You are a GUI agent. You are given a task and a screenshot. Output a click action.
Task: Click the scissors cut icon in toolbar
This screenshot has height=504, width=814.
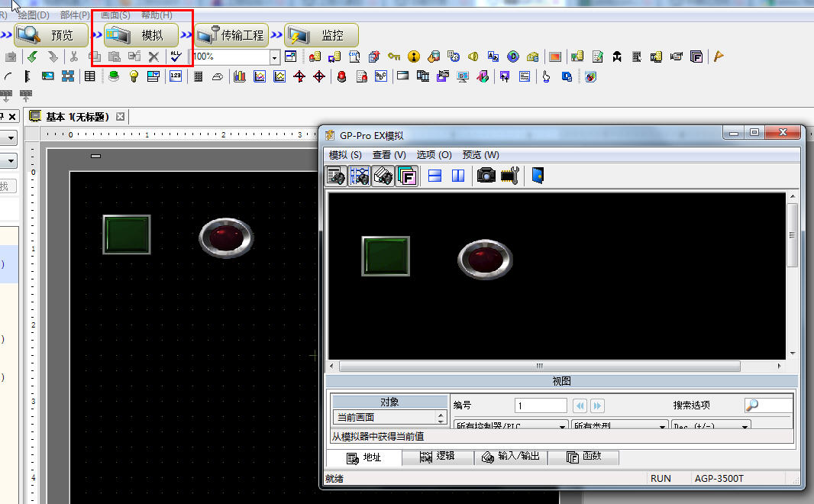[x=74, y=57]
